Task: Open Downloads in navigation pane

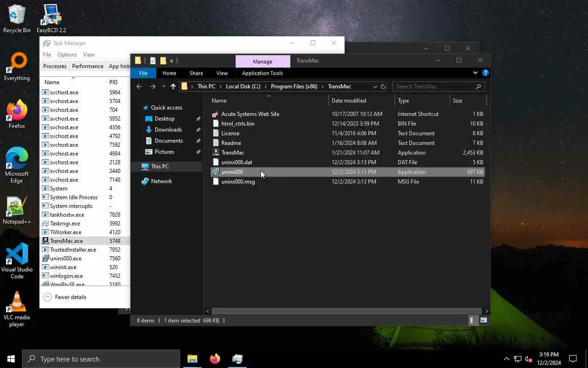Action: click(168, 130)
